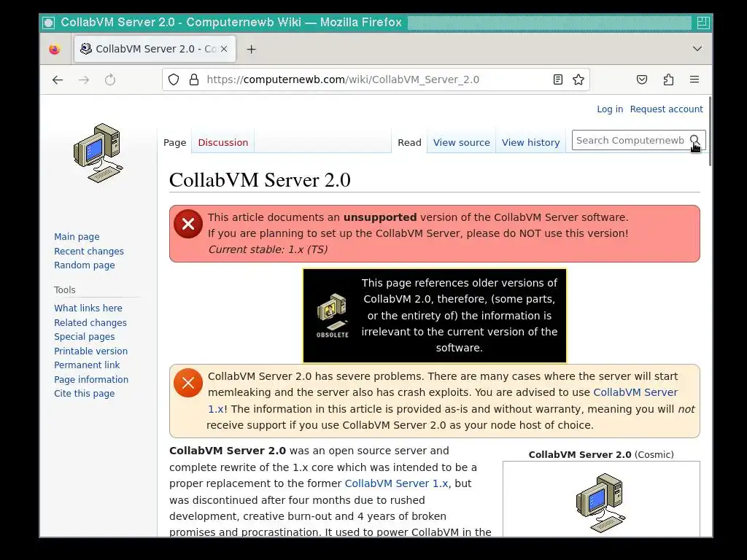747x560 pixels.
Task: Click the obsolete computer image
Action: (x=333, y=315)
